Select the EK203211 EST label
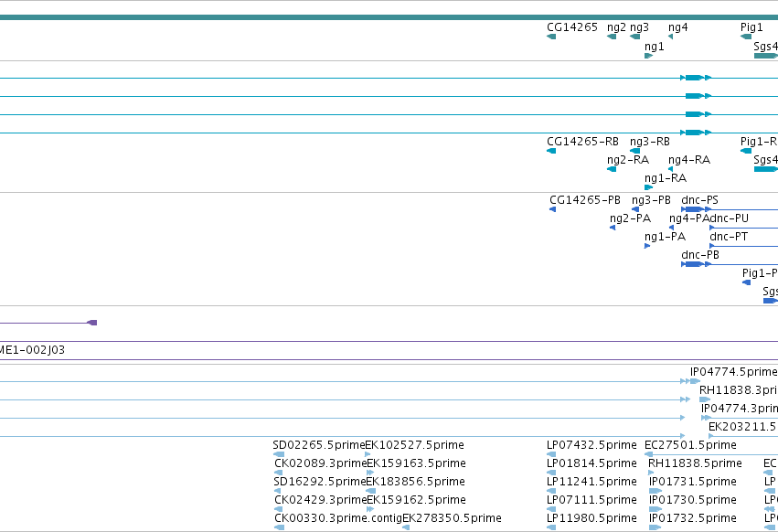778x532 pixels. tap(742, 427)
